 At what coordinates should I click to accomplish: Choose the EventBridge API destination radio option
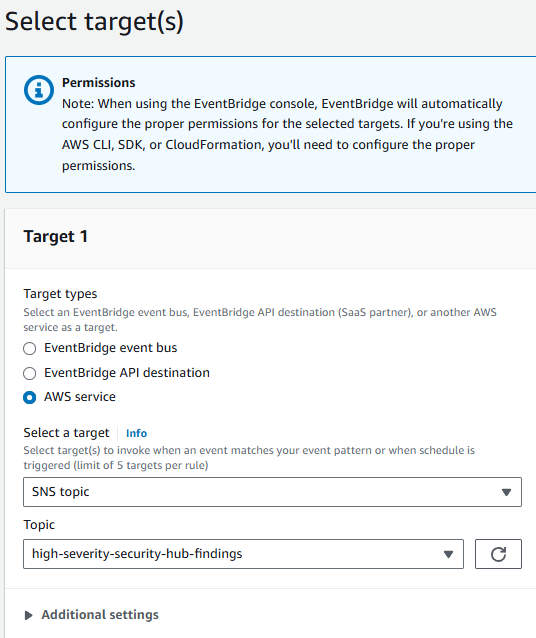(x=29, y=373)
